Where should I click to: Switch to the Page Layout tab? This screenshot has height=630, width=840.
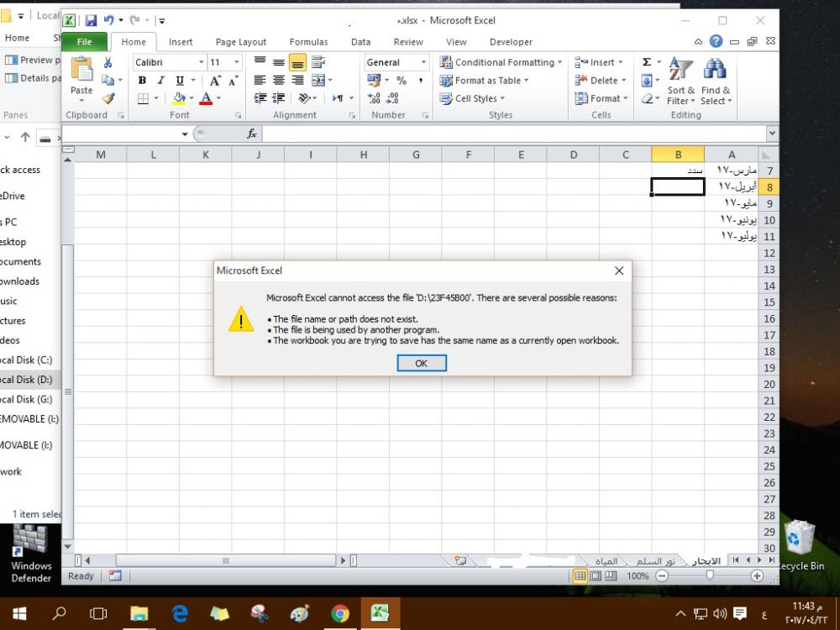pyautogui.click(x=241, y=42)
